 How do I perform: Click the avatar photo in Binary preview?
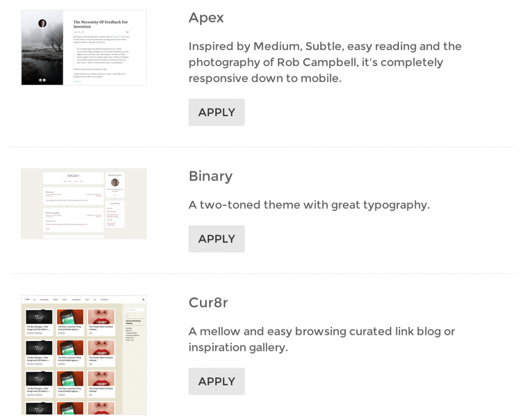point(115,182)
